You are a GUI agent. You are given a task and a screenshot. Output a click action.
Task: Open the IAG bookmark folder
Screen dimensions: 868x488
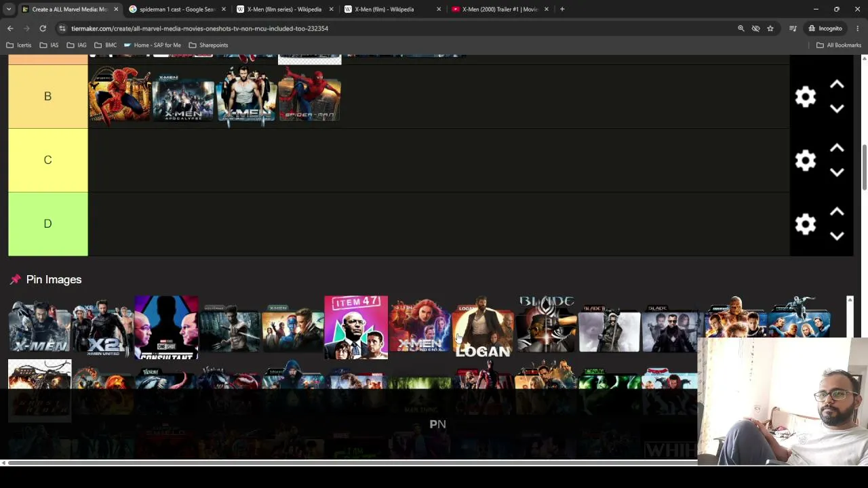(x=77, y=45)
